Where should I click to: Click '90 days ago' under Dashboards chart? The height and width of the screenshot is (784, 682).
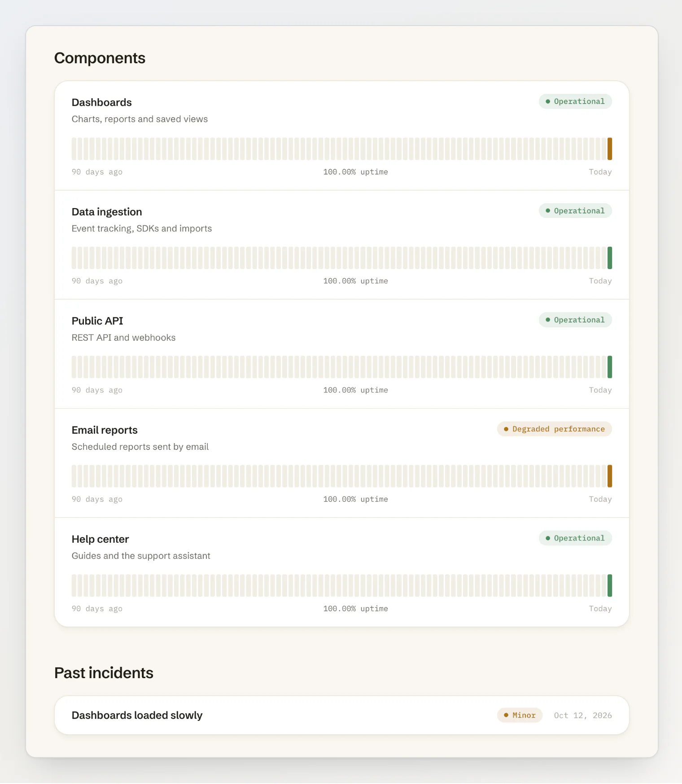(97, 172)
